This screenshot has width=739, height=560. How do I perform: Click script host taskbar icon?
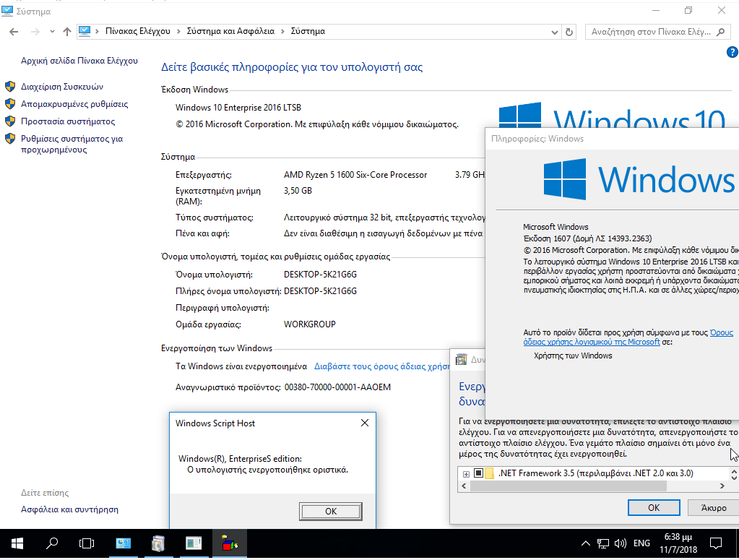(228, 543)
